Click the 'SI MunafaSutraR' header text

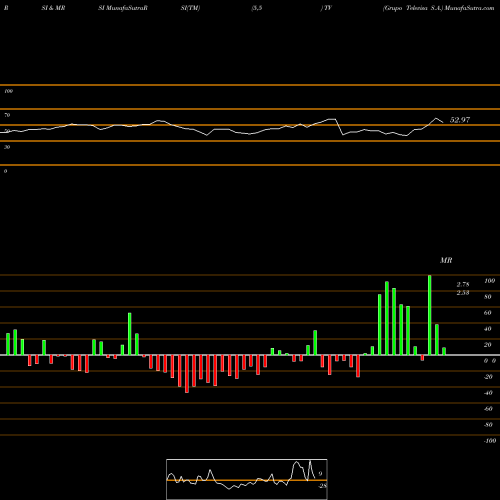tap(123, 8)
